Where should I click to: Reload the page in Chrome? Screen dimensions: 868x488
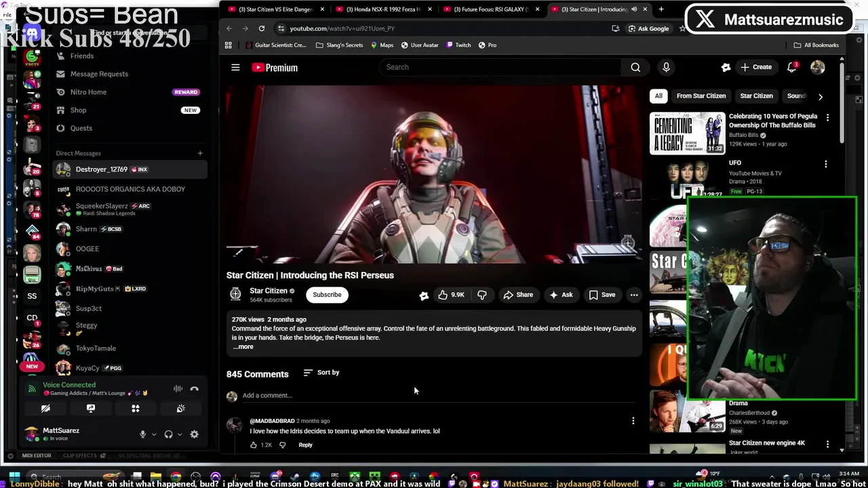[x=261, y=28]
